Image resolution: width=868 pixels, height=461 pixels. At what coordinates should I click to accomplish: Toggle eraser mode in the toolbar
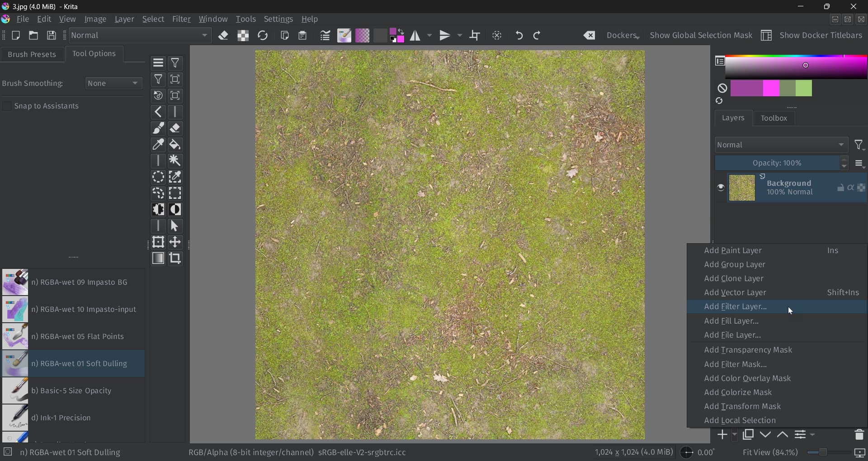coord(223,36)
